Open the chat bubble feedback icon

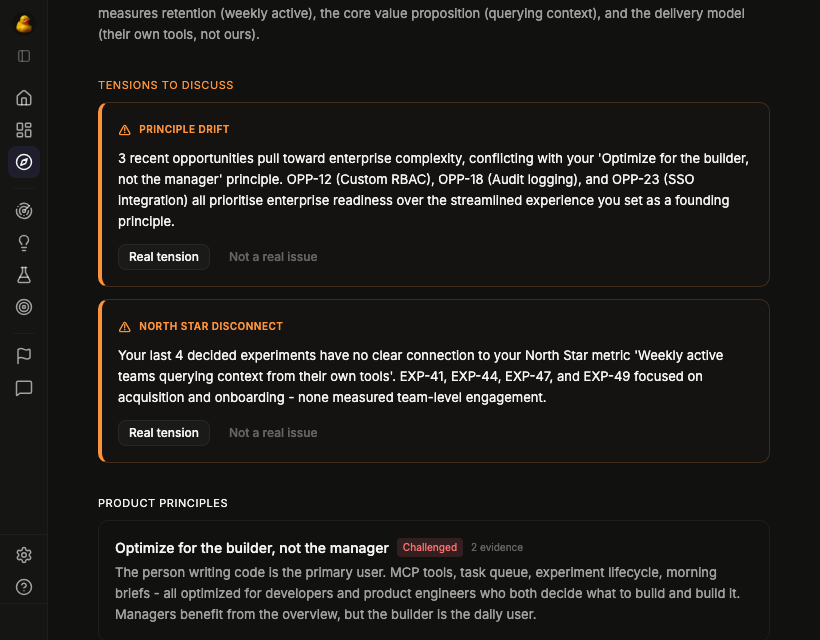click(23, 388)
